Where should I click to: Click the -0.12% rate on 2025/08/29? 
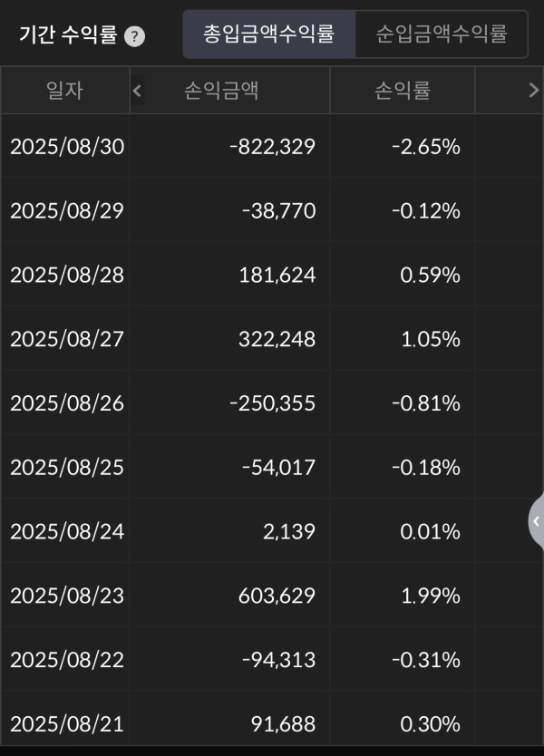point(426,210)
